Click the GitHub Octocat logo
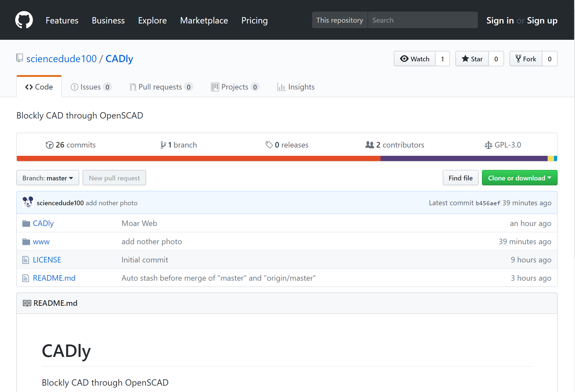This screenshot has width=575, height=392. pyautogui.click(x=24, y=20)
